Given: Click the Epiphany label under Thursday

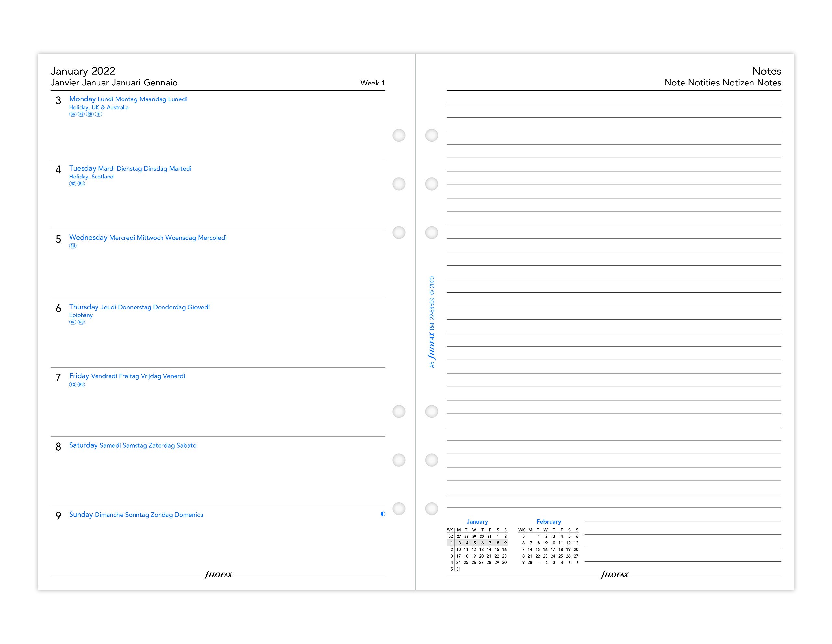Looking at the screenshot, I should 81,315.
